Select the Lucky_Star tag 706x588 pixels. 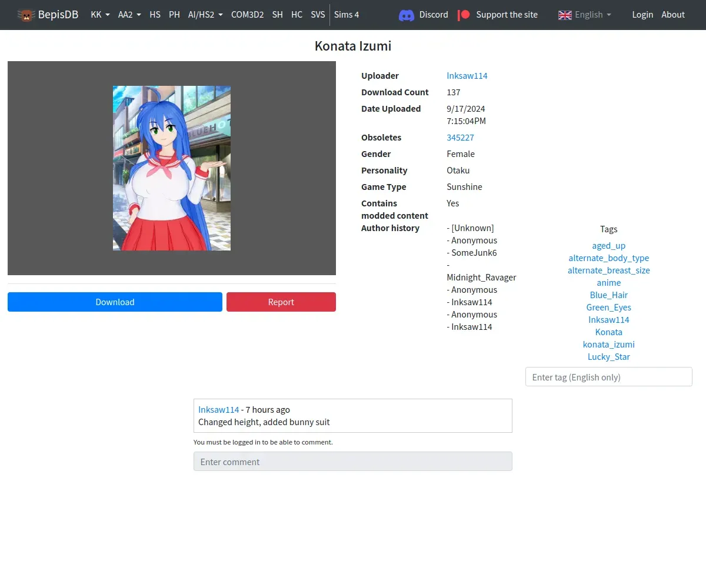[x=609, y=357]
